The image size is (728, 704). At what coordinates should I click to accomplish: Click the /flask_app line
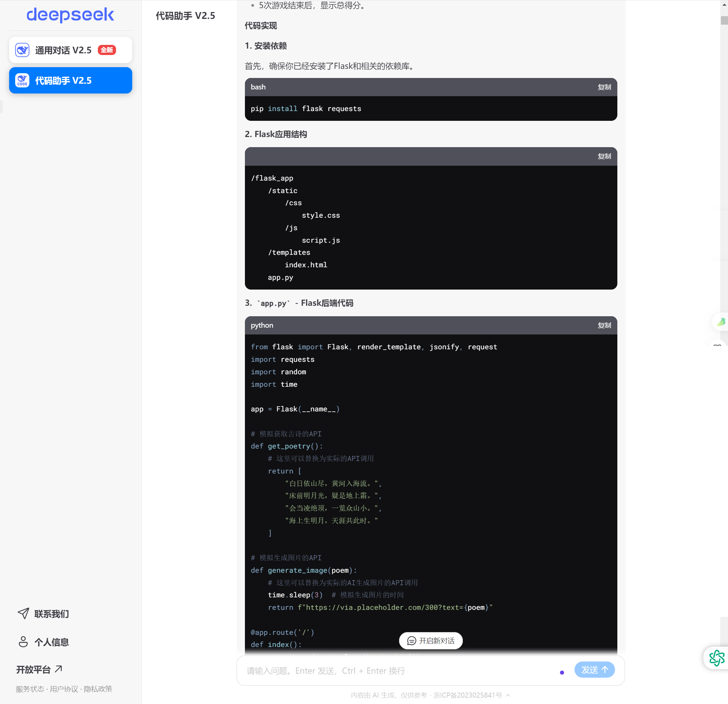click(272, 178)
